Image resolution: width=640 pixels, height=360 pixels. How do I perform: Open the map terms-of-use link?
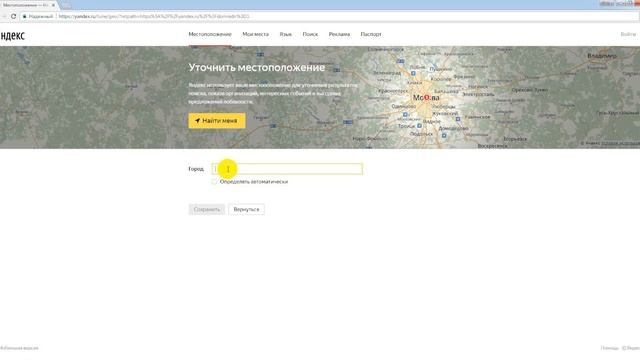click(x=620, y=143)
